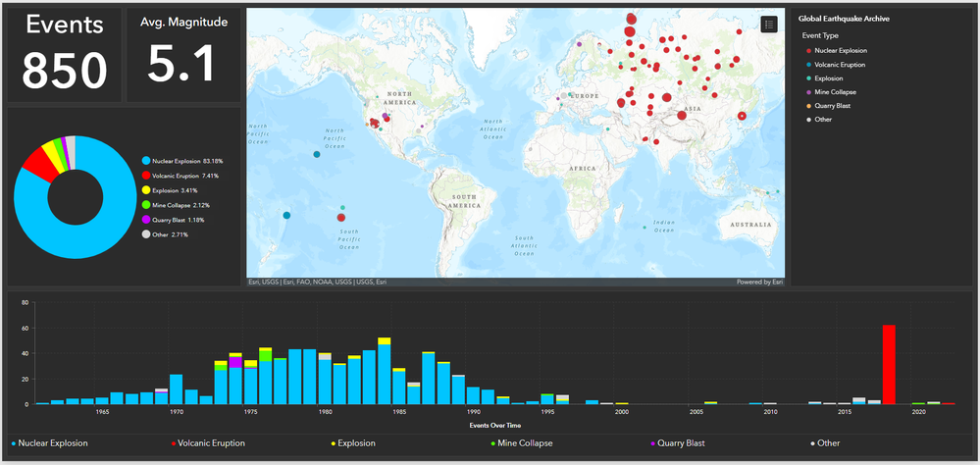Click Explosion in map legend panel

tap(824, 78)
